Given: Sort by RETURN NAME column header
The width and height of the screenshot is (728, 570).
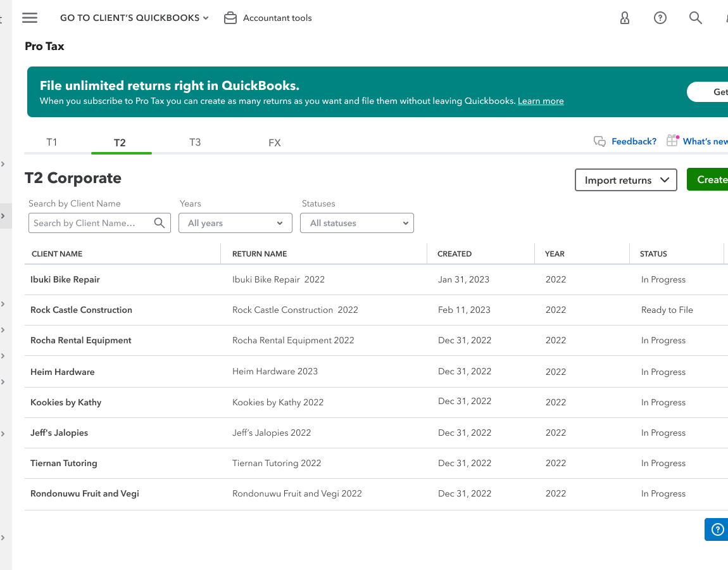Looking at the screenshot, I should tap(260, 253).
